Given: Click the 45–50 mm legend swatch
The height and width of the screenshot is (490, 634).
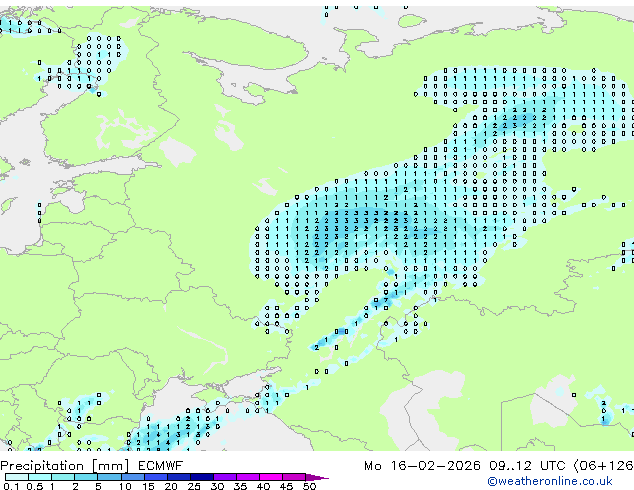Looking at the screenshot, I should coord(294,477).
